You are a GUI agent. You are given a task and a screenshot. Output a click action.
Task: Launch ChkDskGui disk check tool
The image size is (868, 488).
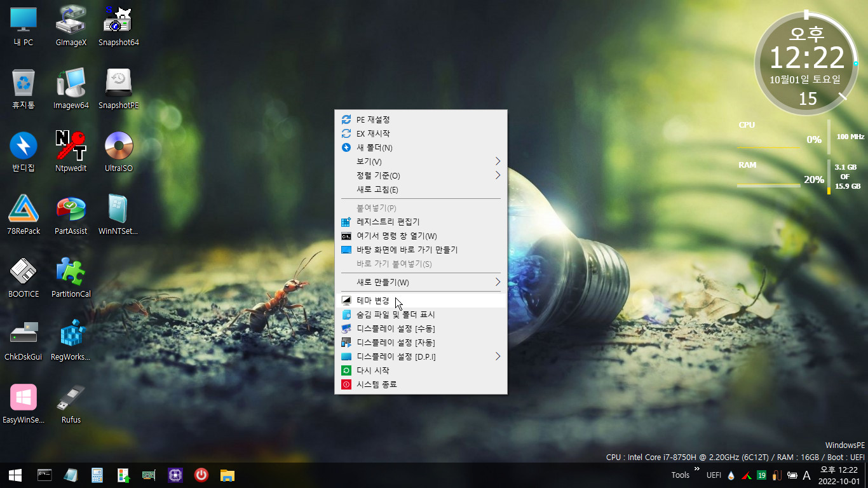(x=24, y=341)
